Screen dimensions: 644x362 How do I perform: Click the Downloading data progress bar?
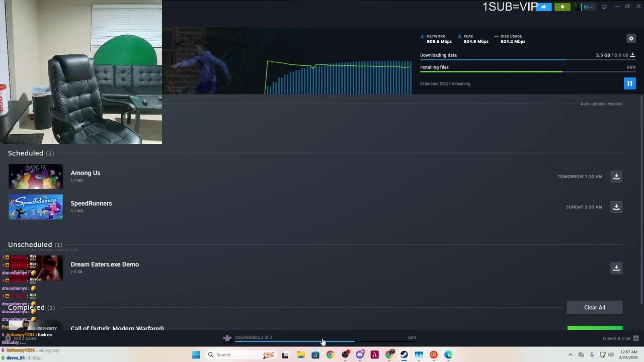528,60
